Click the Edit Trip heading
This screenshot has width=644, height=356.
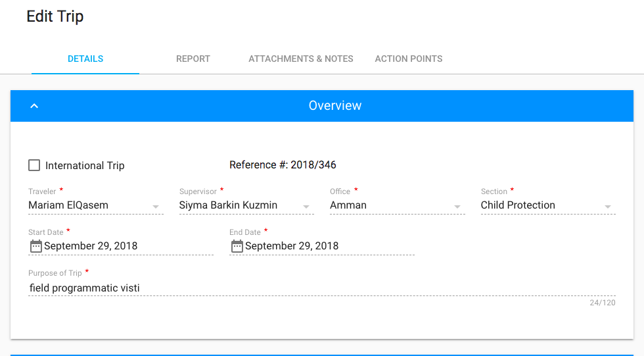(55, 16)
